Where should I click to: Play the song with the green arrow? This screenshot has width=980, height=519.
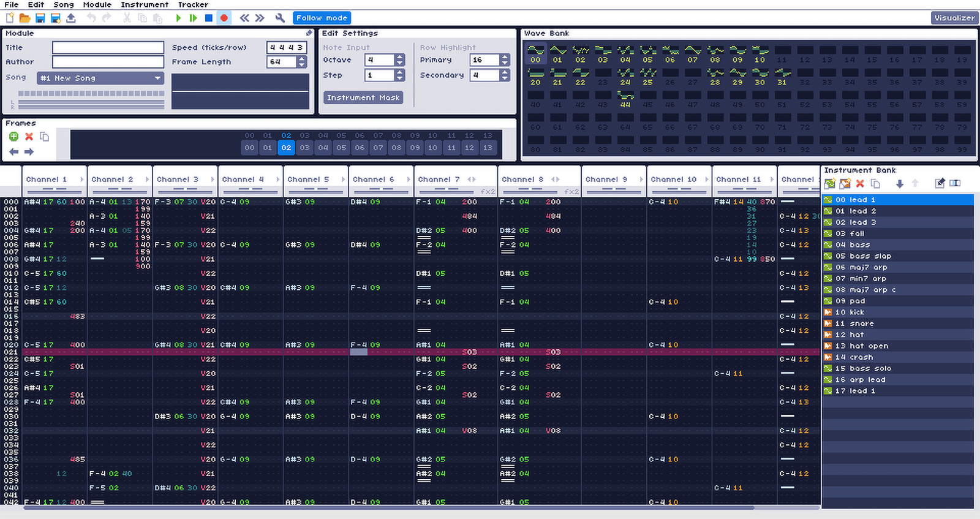(x=178, y=18)
